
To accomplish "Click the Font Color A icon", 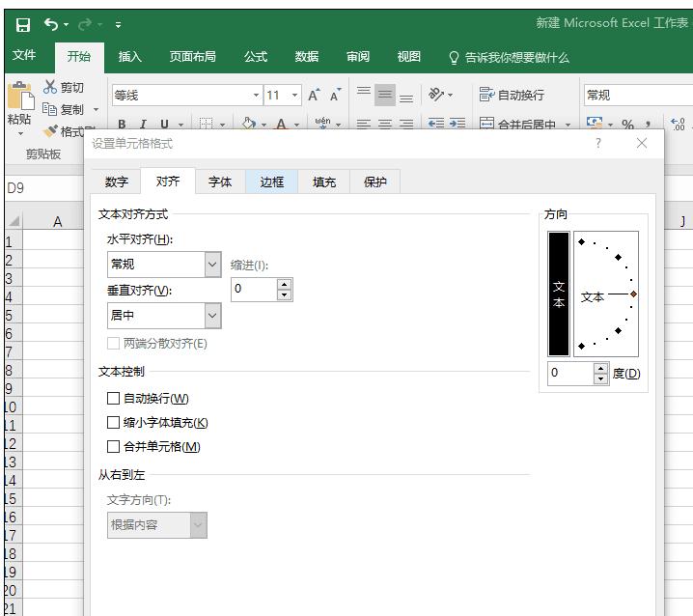I will [281, 124].
